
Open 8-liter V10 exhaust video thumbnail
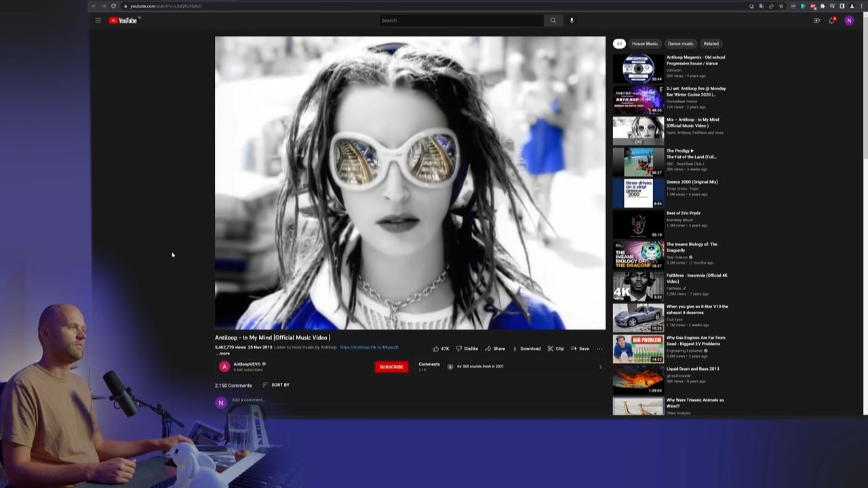[638, 318]
